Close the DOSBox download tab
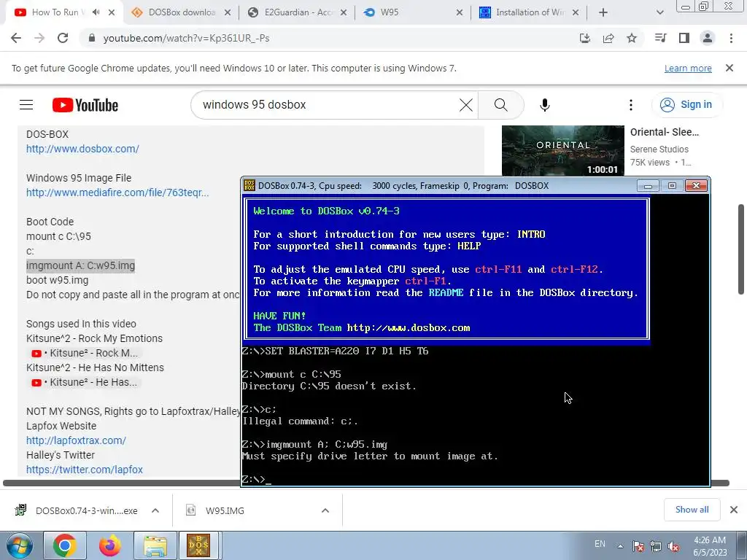Image resolution: width=747 pixels, height=560 pixels. 228,12
